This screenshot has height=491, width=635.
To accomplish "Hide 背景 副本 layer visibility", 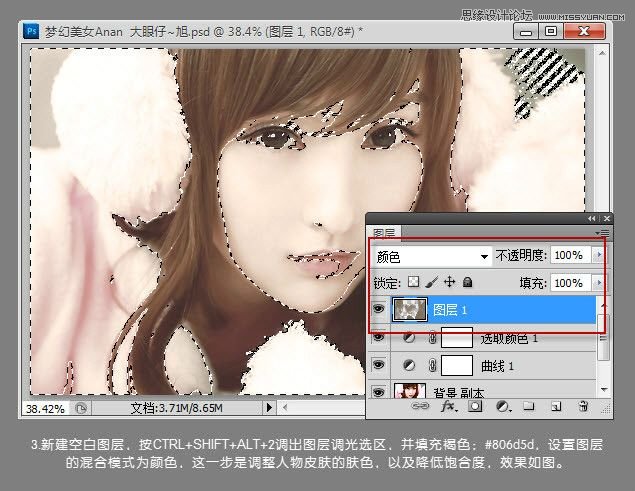I will pos(378,392).
